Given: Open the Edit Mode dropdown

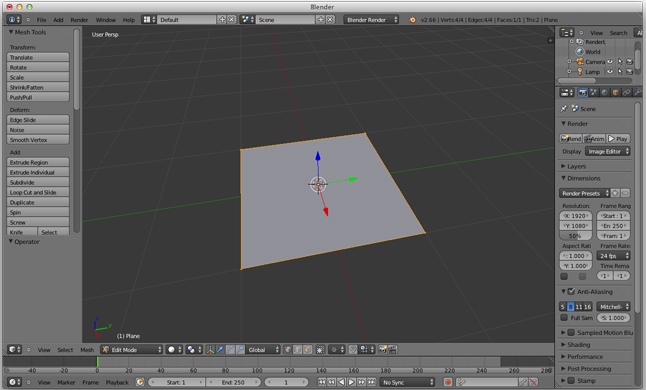Looking at the screenshot, I should [x=132, y=350].
